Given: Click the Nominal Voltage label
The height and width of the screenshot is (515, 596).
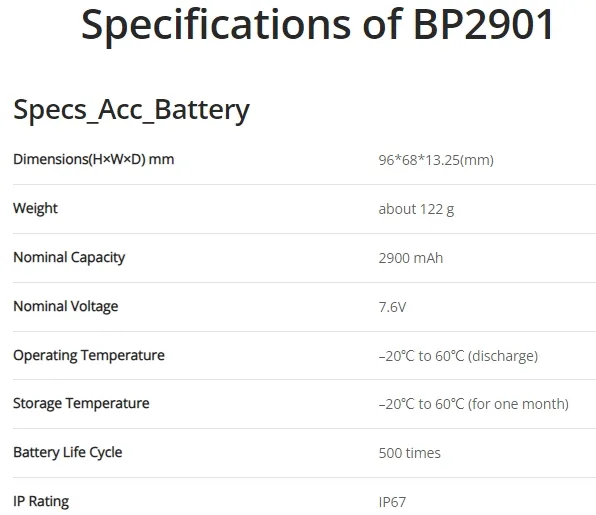Looking at the screenshot, I should click(x=66, y=306).
